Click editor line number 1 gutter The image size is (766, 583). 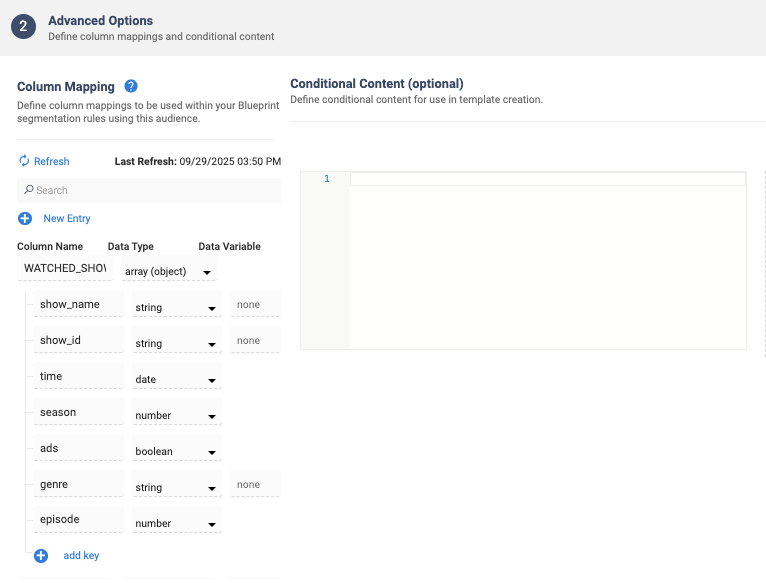pyautogui.click(x=327, y=179)
